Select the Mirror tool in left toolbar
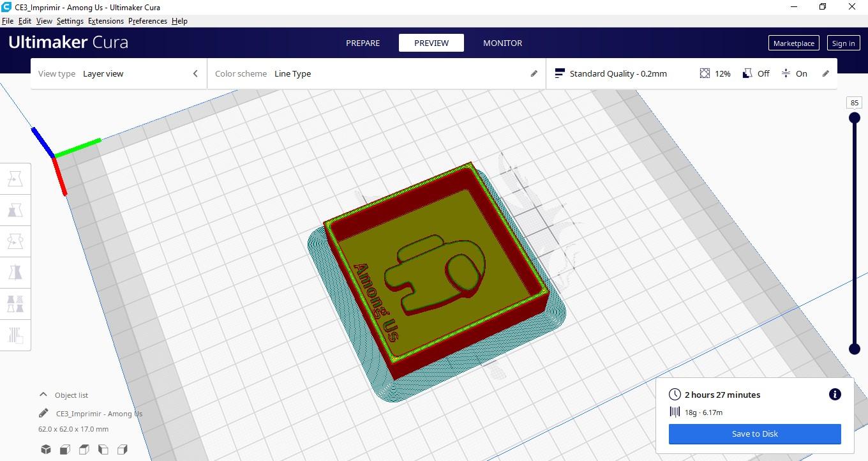868x461 pixels. pos(15,273)
